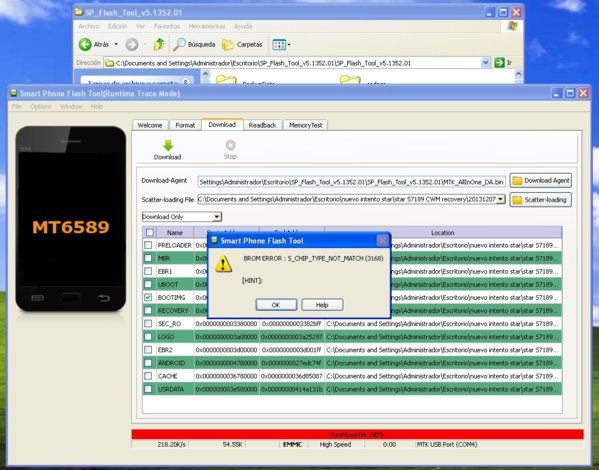Check the ANDROID partition checkbox

pos(148,363)
